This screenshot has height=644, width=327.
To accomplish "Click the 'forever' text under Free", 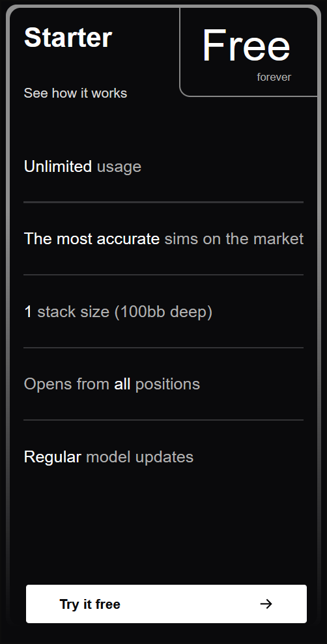I will pos(274,77).
